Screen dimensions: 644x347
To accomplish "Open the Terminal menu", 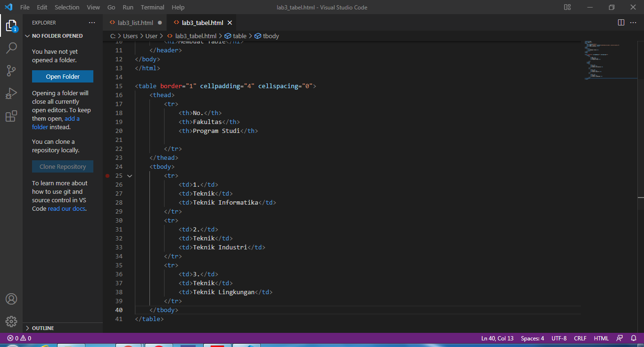I will point(152,7).
